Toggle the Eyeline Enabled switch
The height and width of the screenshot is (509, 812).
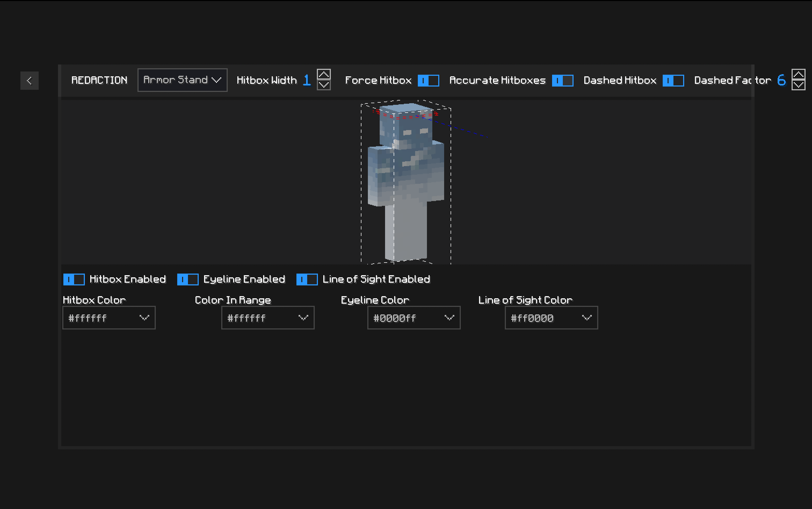(188, 279)
